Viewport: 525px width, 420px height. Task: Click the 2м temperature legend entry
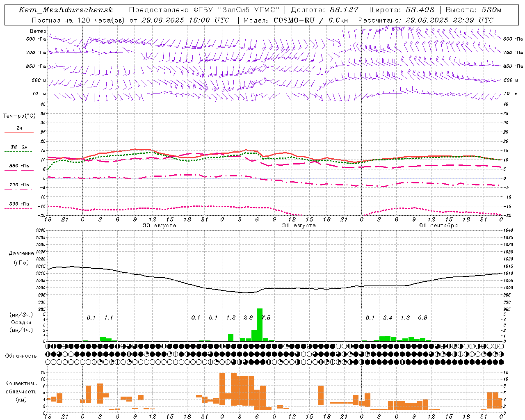pos(19,128)
